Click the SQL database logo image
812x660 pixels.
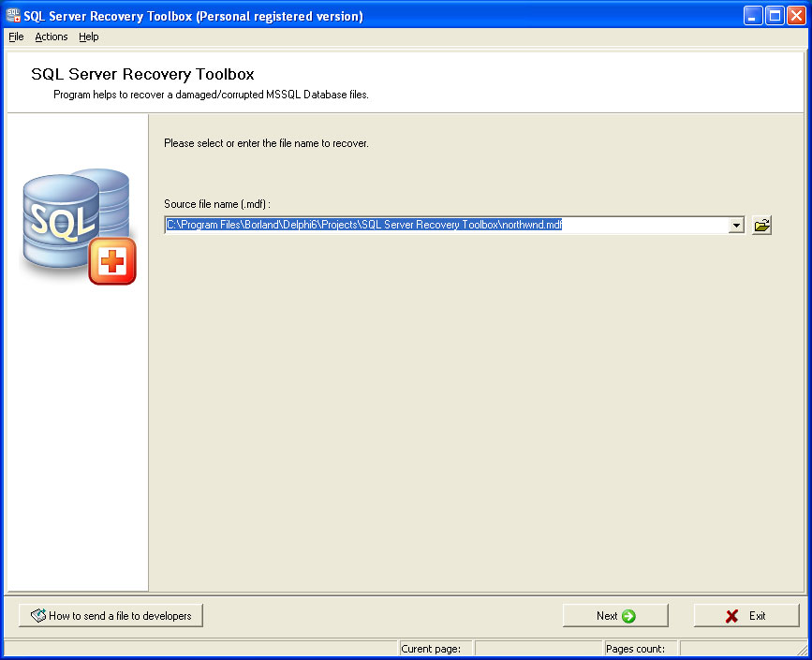click(78, 227)
